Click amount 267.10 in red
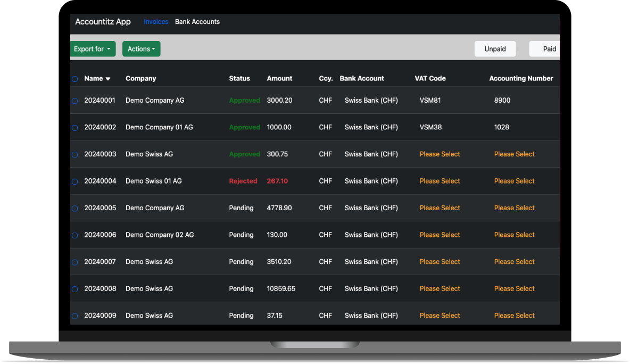 coord(277,181)
